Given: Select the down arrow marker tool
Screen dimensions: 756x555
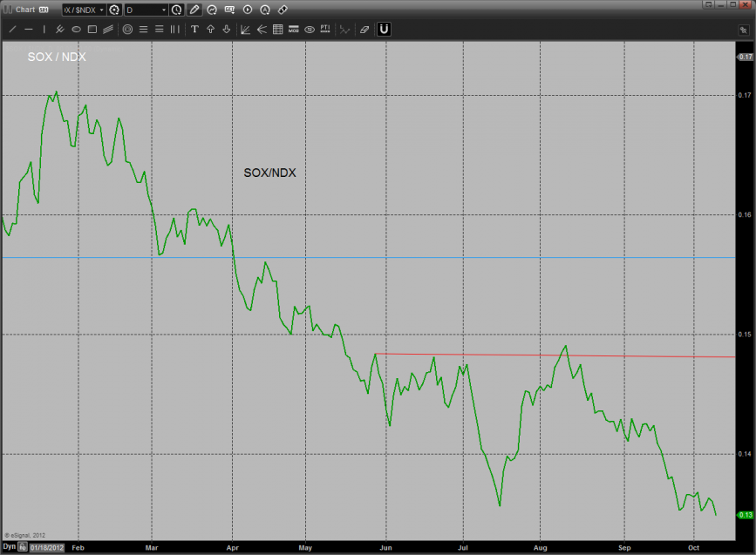Looking at the screenshot, I should click(226, 30).
